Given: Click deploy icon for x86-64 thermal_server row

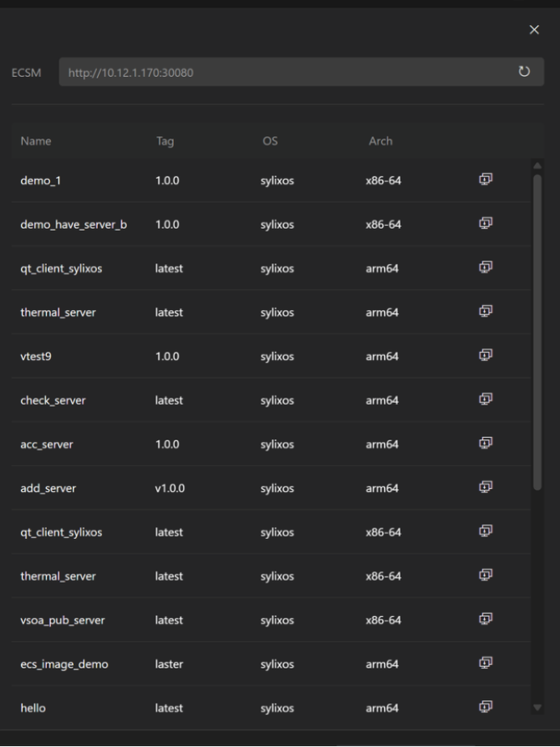Looking at the screenshot, I should point(486,575).
